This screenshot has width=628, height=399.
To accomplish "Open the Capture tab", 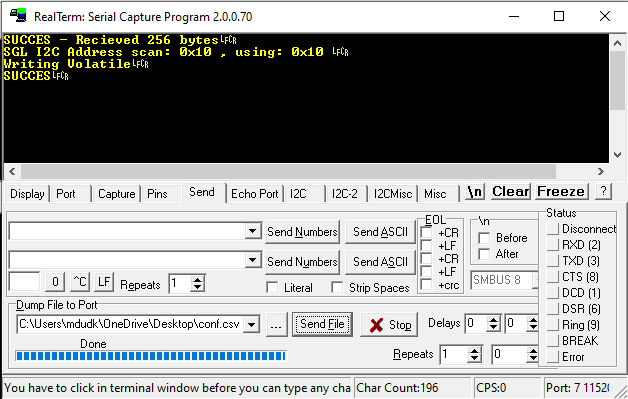I will tap(117, 194).
